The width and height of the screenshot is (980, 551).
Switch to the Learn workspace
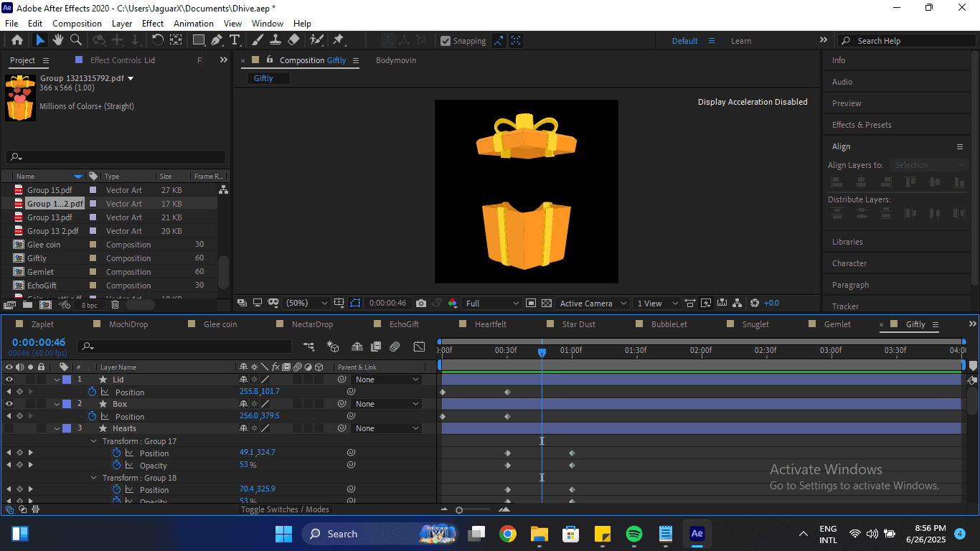click(740, 41)
